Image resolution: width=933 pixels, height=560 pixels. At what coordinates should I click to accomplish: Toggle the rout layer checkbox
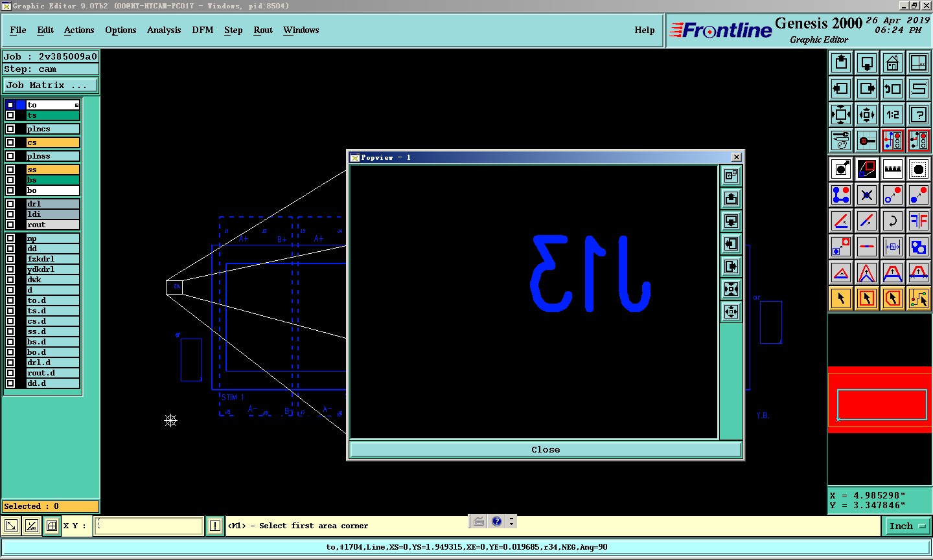pos(10,225)
